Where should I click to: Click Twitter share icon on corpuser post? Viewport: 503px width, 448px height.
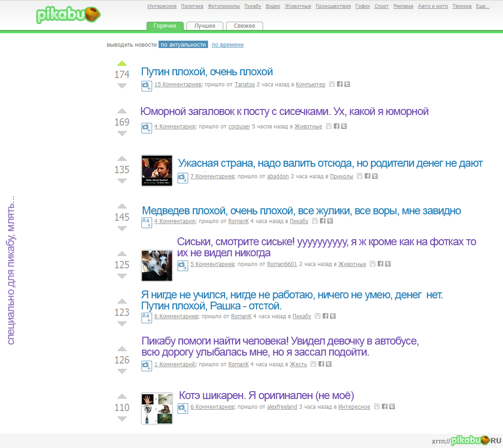(x=344, y=126)
